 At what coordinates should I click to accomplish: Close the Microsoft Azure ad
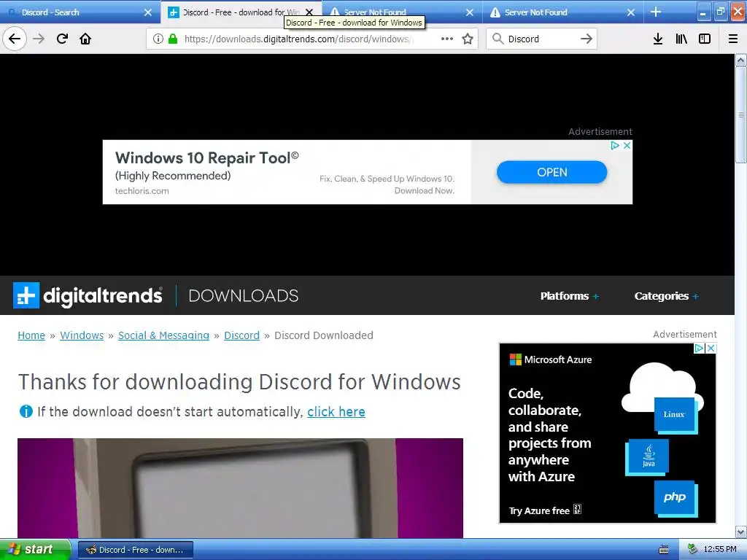pos(711,348)
